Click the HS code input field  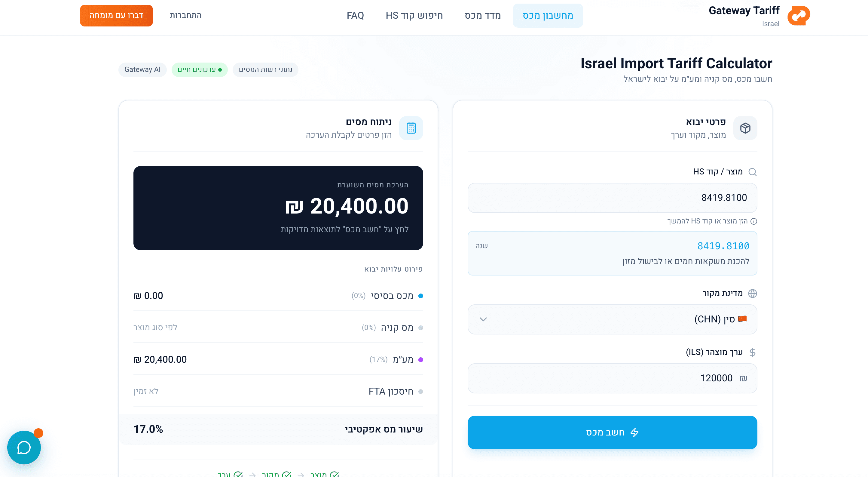click(x=612, y=198)
